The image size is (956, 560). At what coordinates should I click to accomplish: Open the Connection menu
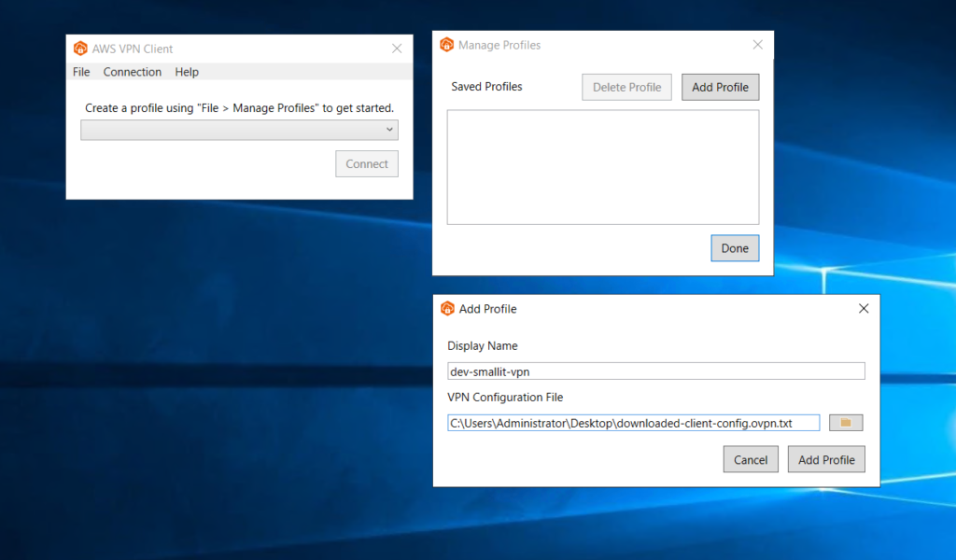point(132,72)
